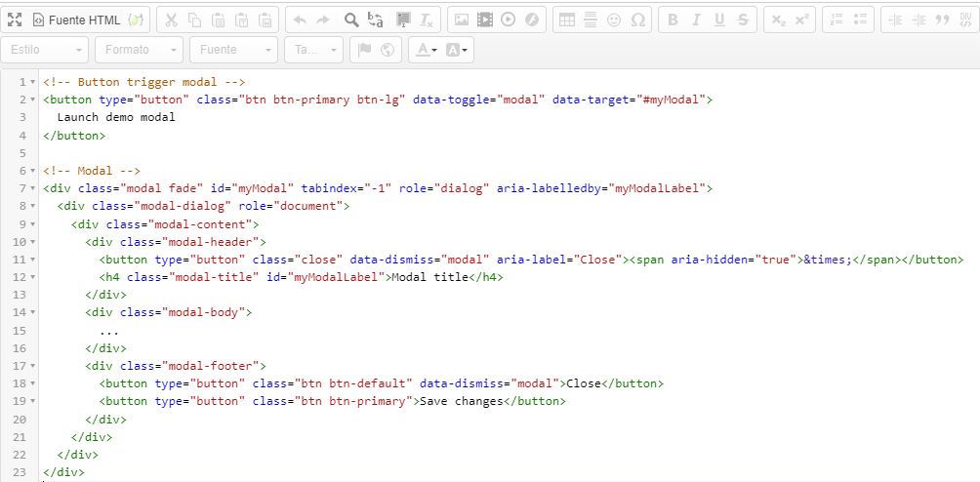Maximize the editor with the fullscreen icon
The height and width of the screenshot is (482, 980).
pyautogui.click(x=15, y=20)
